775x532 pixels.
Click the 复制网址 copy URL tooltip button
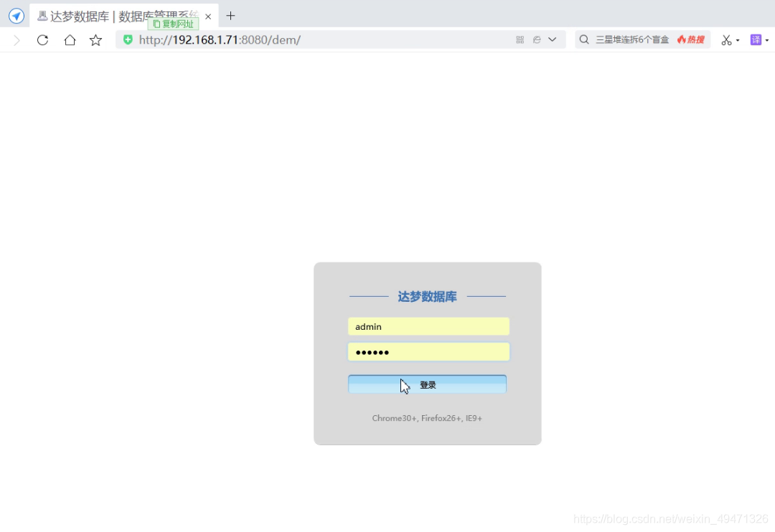174,24
